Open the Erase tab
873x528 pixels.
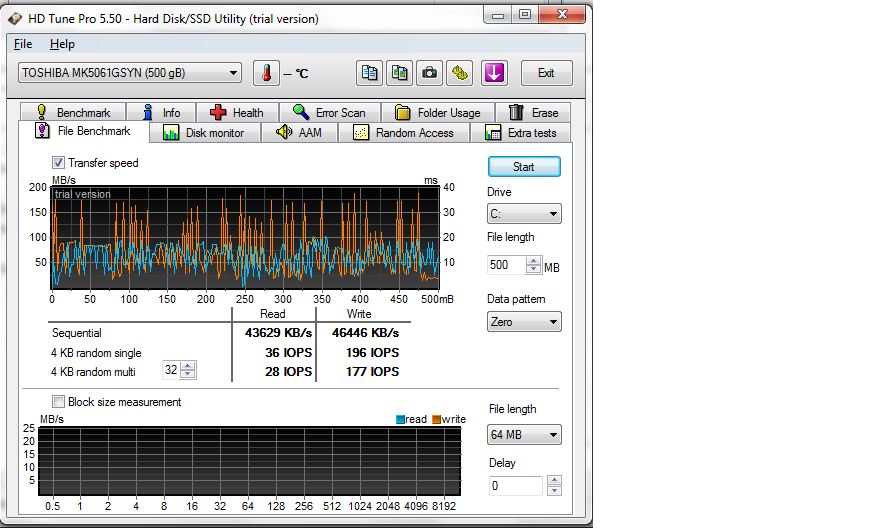[x=533, y=113]
